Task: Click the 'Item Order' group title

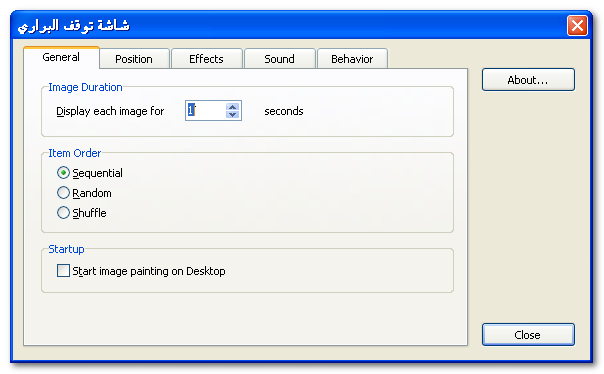Action: (x=75, y=153)
